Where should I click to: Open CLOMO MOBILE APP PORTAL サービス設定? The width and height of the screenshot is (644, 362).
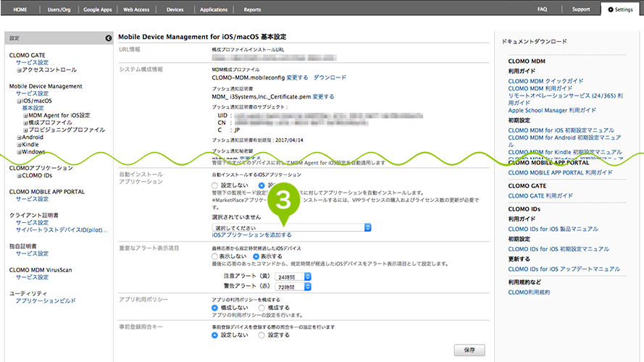coord(32,199)
